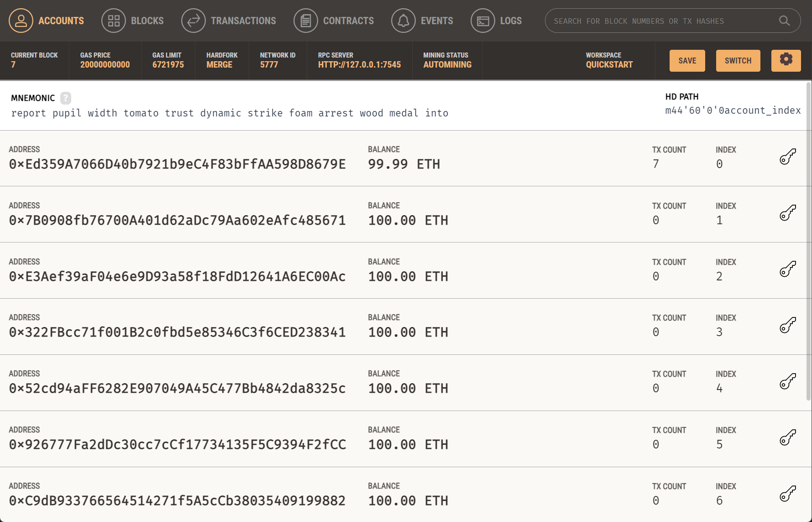Select address 0x52cd94aFF6282E907049A45C477Bb4842da8325c
Viewport: 812px width, 522px height.
click(x=178, y=389)
